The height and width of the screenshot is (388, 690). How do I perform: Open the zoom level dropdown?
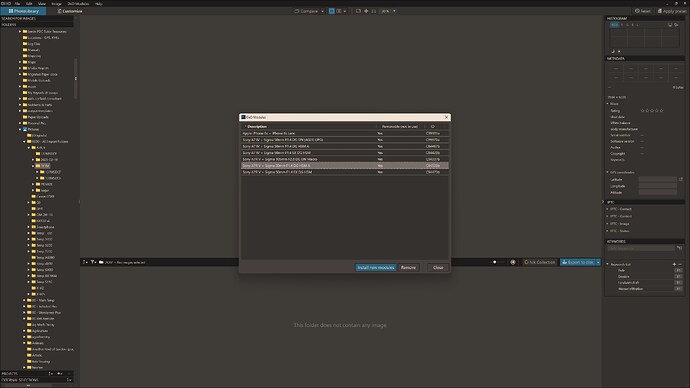coord(394,11)
